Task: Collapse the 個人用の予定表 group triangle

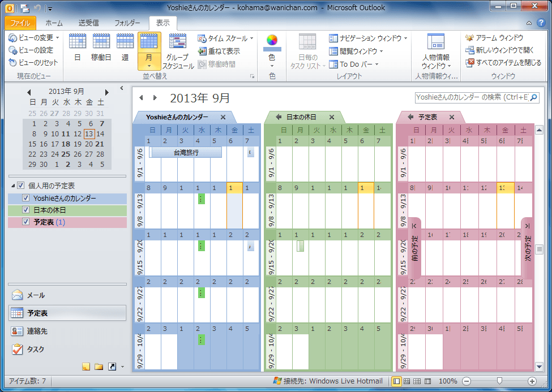Action: (x=13, y=186)
